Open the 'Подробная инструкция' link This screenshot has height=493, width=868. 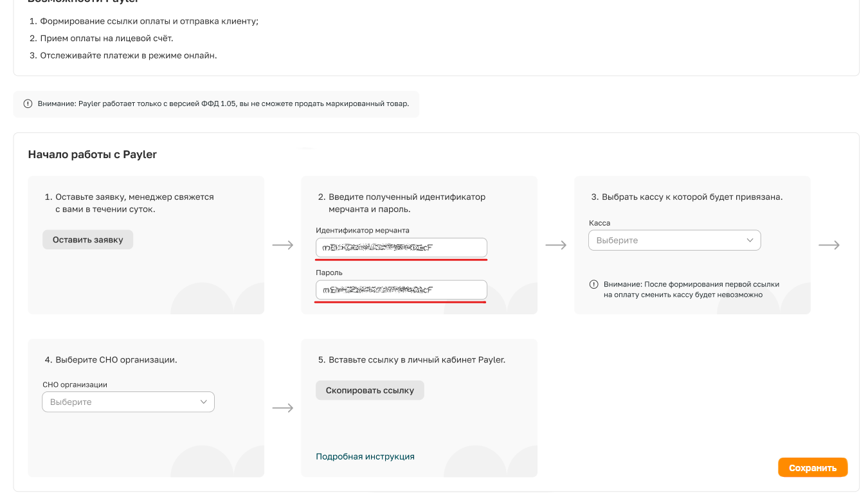click(365, 456)
